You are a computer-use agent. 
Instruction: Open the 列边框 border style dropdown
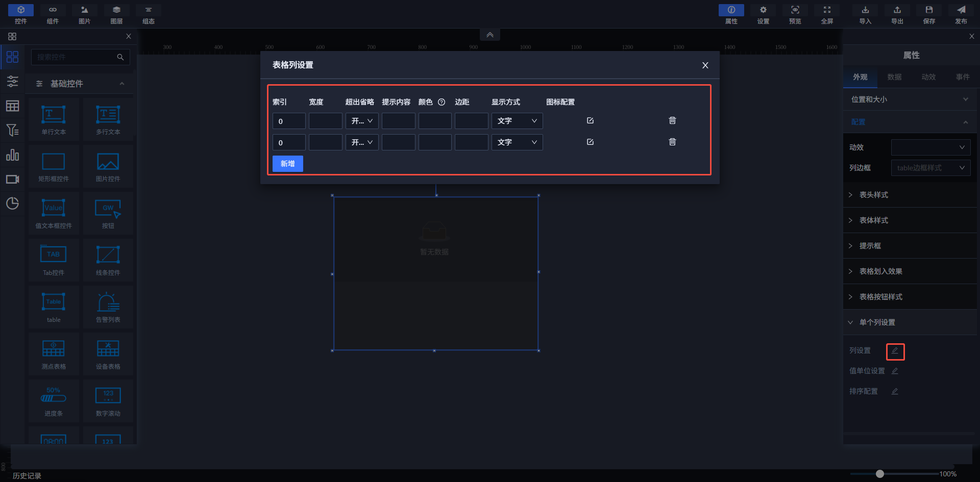[930, 168]
